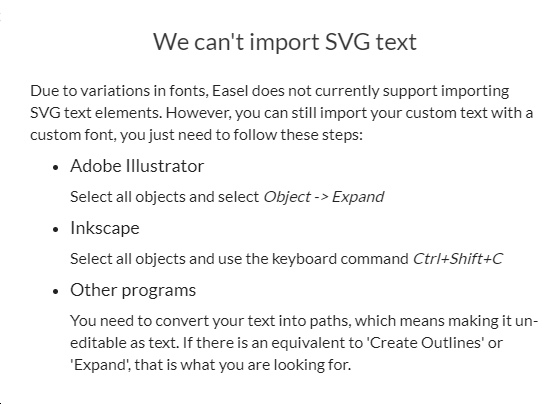Click the italic "Object -> Expand" text
The image size is (544, 404).
(x=324, y=197)
